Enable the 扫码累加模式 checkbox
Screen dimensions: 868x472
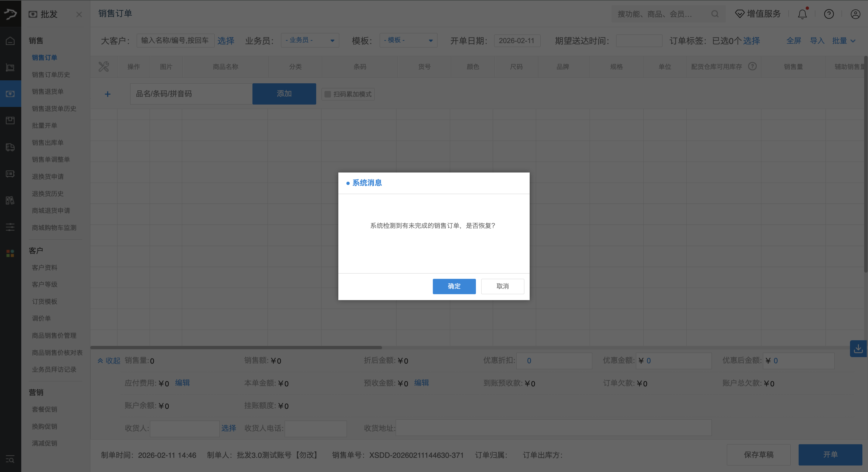click(327, 94)
